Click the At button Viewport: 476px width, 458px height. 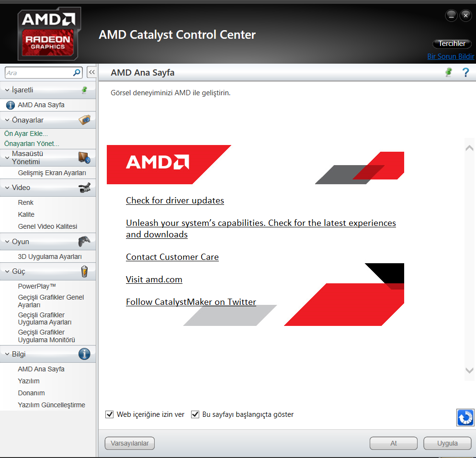[394, 443]
